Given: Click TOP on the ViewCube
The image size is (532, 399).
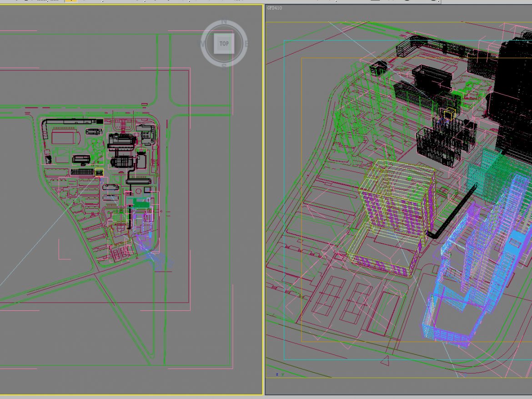Looking at the screenshot, I should [224, 44].
